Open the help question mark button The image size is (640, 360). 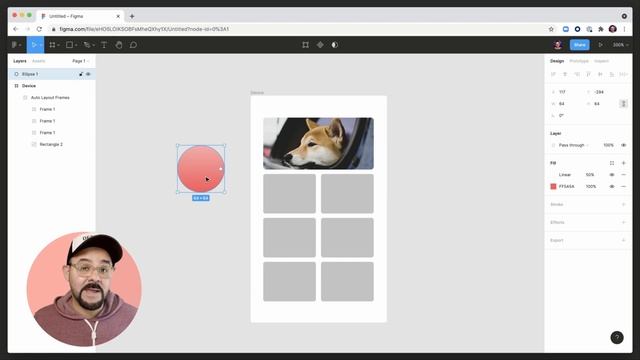coord(617,338)
